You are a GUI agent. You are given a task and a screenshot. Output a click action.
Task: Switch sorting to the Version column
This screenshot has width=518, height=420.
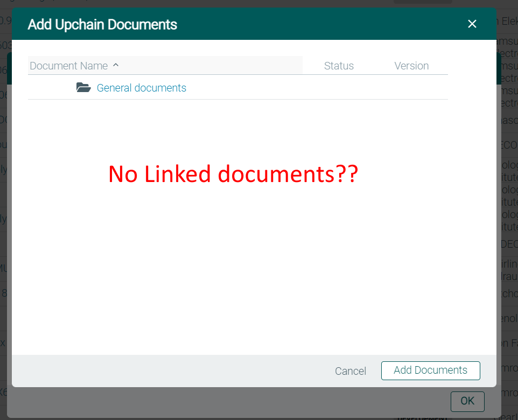(x=411, y=65)
